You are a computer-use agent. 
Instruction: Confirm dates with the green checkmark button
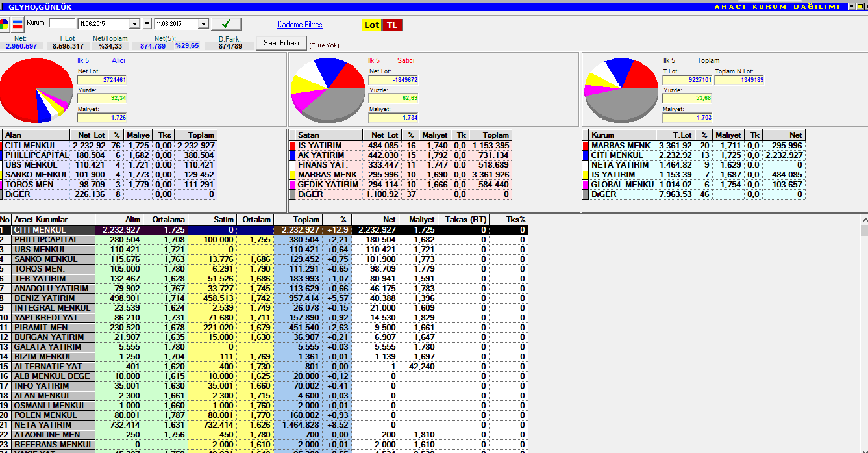pyautogui.click(x=226, y=24)
